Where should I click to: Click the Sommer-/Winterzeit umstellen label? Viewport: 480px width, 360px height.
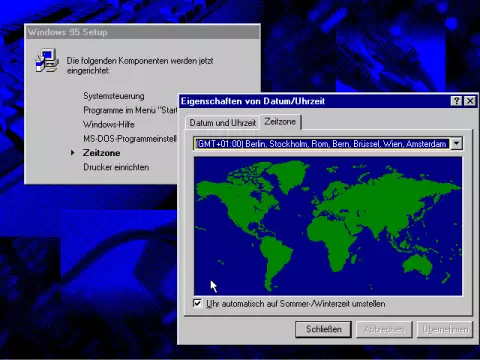[x=296, y=304]
